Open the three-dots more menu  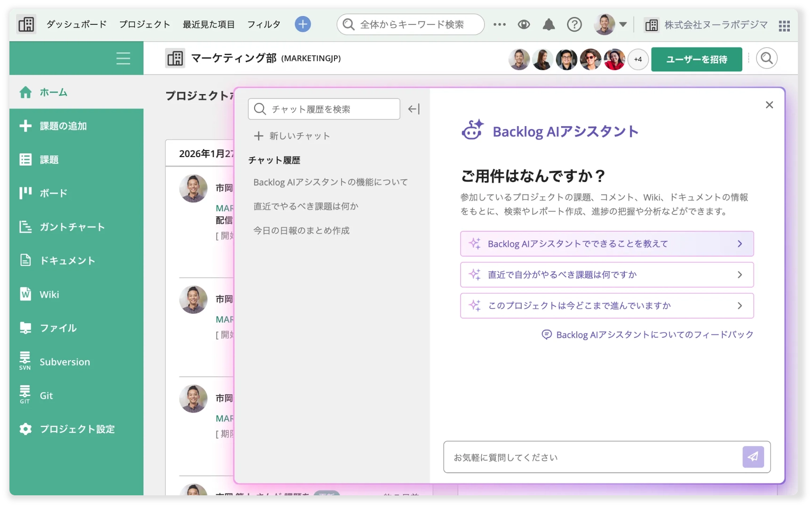point(500,24)
